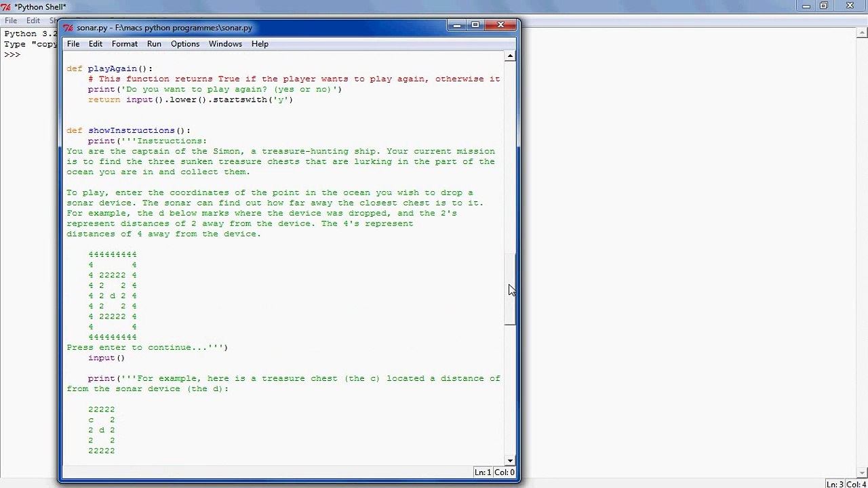Click the editor scrollbar track above the thumb

510,158
